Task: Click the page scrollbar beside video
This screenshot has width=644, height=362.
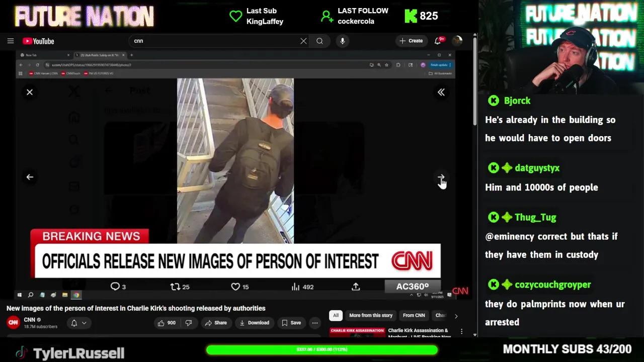Action: click(474, 80)
